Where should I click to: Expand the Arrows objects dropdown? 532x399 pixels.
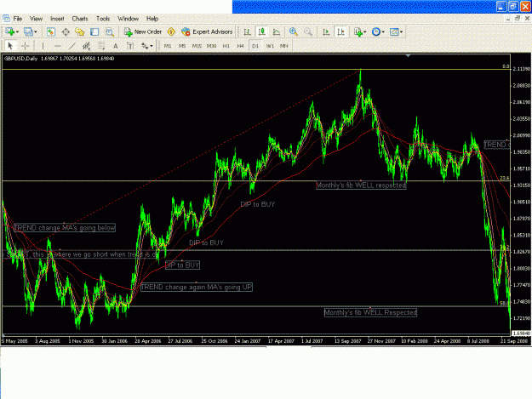[x=152, y=46]
